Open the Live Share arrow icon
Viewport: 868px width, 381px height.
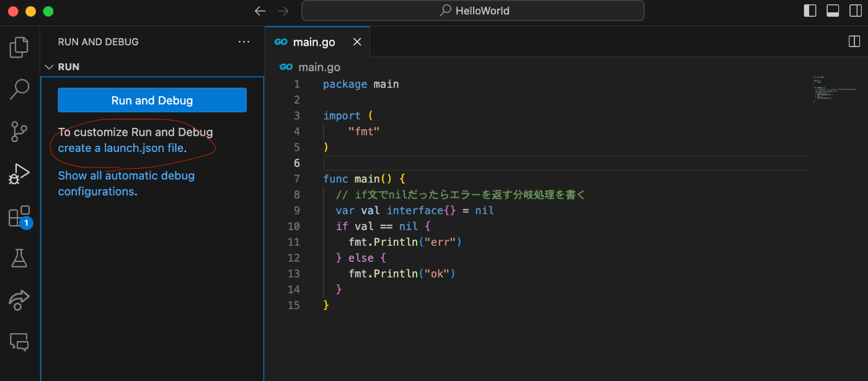(19, 300)
